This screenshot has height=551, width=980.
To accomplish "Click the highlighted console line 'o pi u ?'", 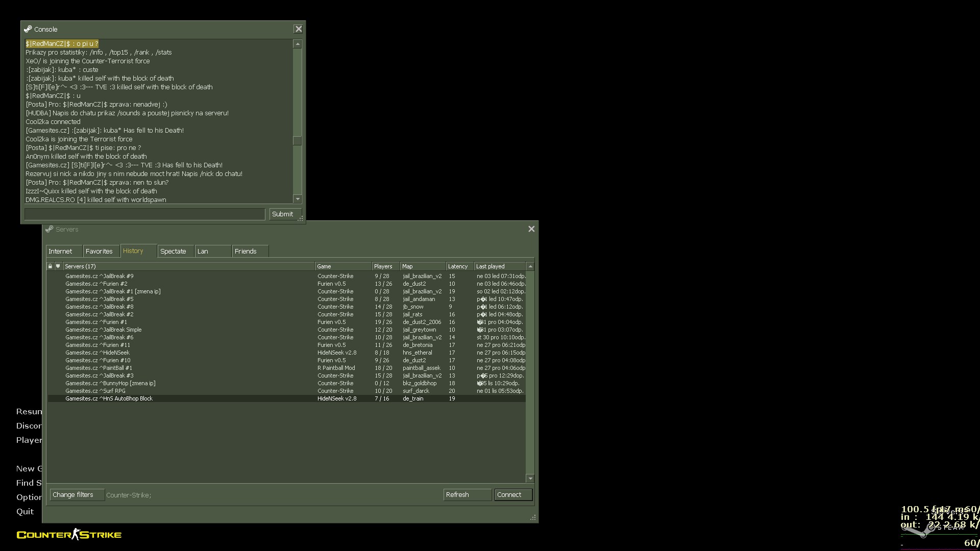I will [62, 44].
